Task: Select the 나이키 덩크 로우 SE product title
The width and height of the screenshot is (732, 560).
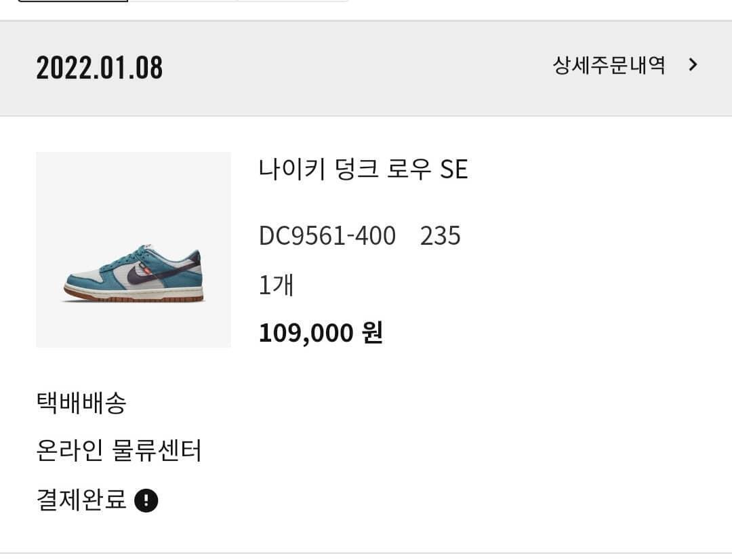Action: tap(363, 169)
